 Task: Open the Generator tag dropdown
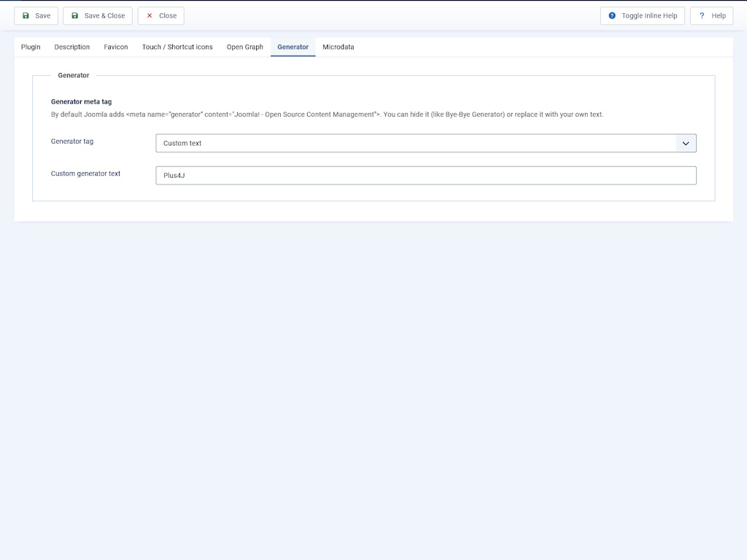click(426, 144)
